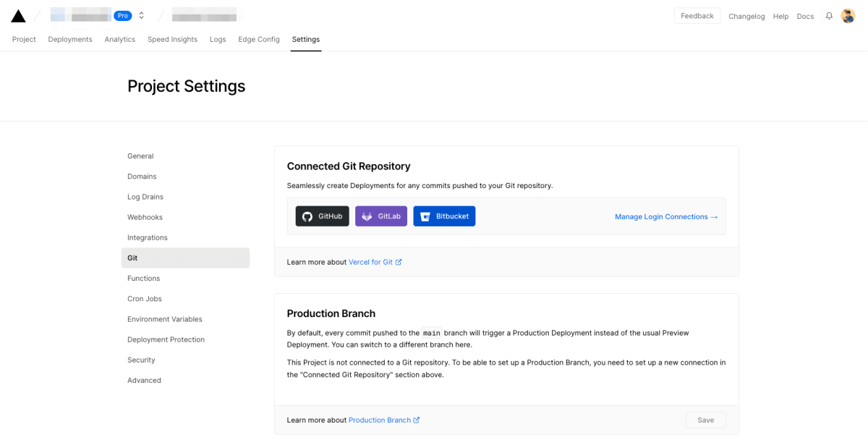Open the Edge Config tab
The image size is (868, 445).
[x=259, y=39]
